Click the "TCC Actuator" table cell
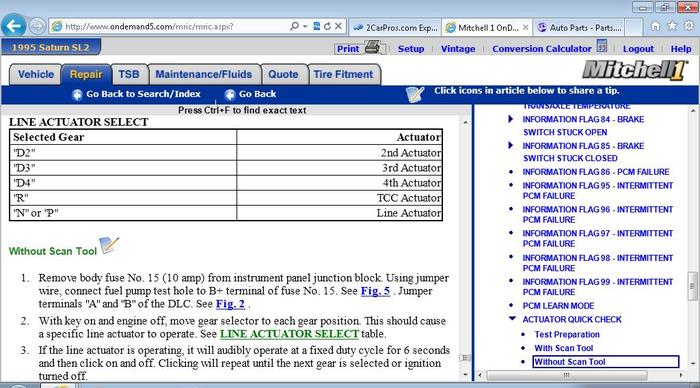This screenshot has width=700, height=388. point(339,198)
